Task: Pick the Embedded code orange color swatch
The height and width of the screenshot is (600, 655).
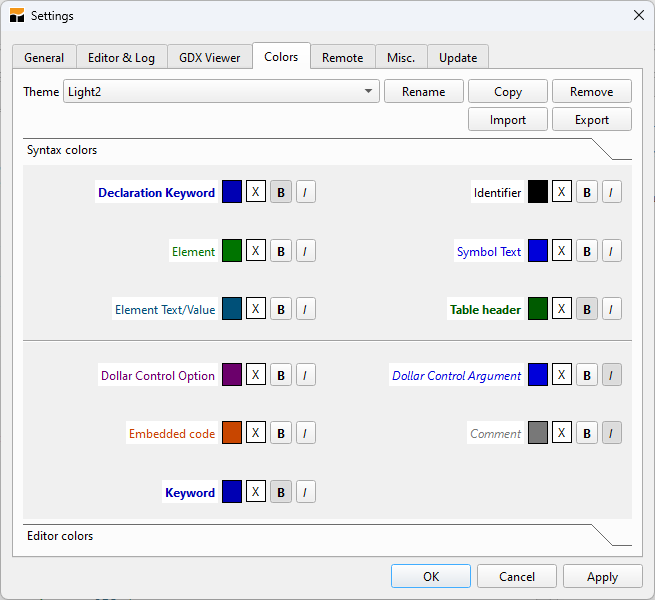Action: pyautogui.click(x=232, y=433)
